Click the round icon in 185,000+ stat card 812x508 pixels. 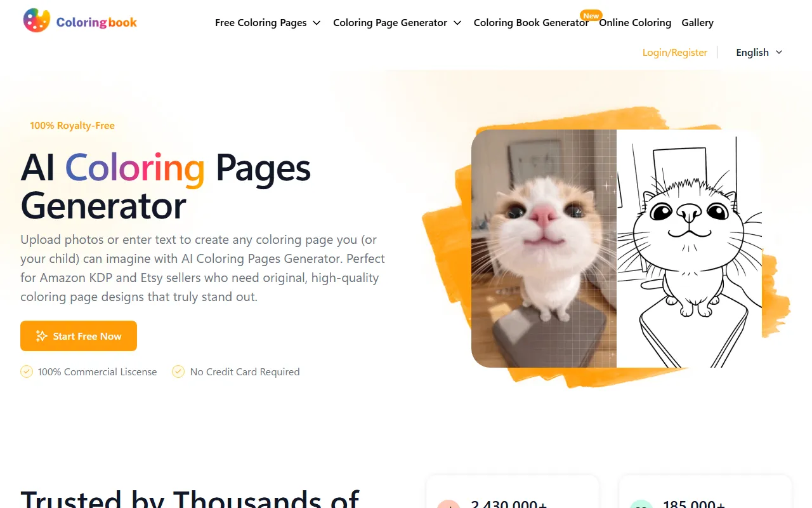click(641, 505)
